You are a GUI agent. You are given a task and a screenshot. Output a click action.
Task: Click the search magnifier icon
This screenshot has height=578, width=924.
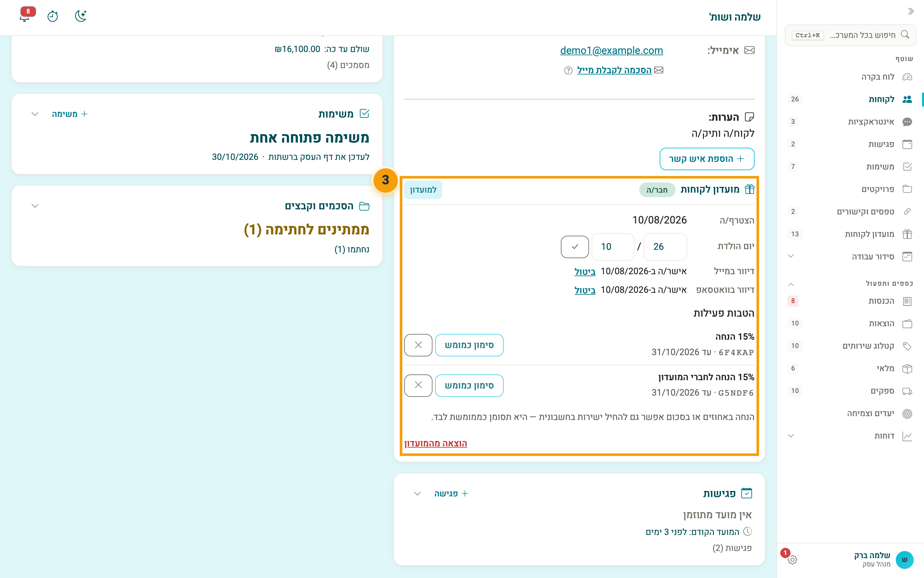[905, 35]
